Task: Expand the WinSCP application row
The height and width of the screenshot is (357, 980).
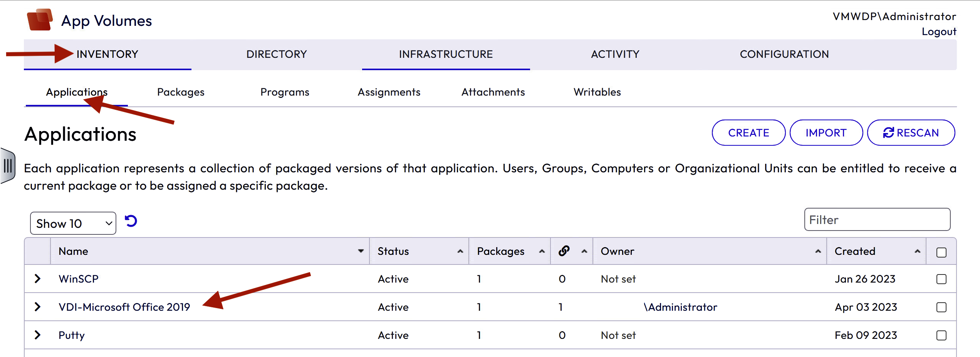Action: [x=37, y=279]
